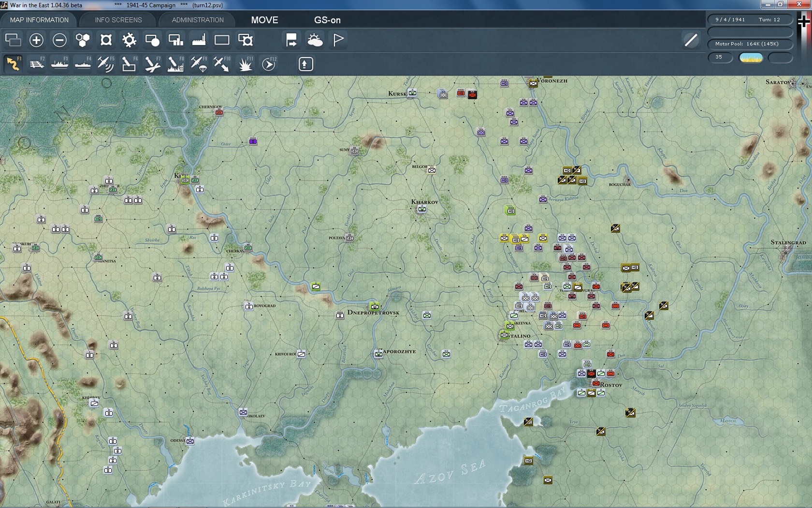
Task: Click the Motor Pool 164K (145K) readout
Action: click(x=750, y=44)
